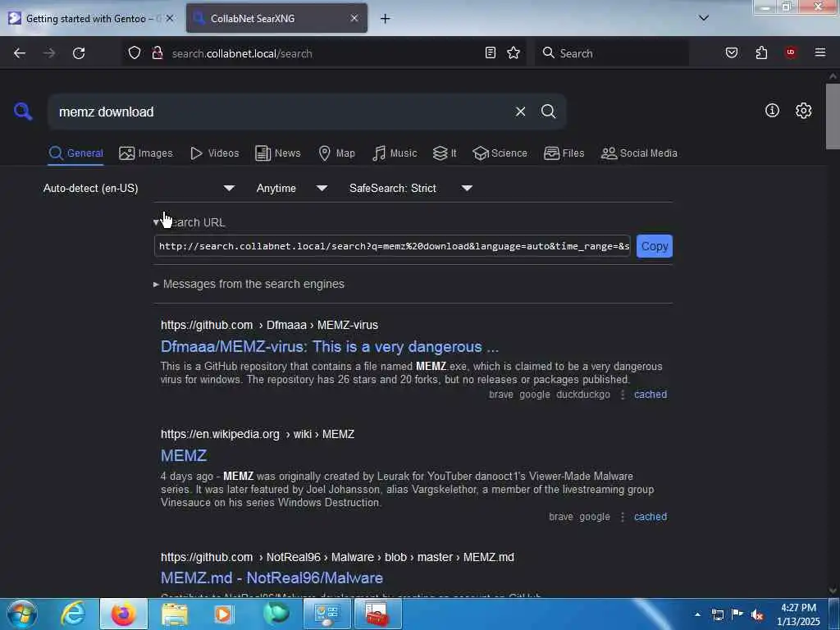Clear the search query with the X icon
Screen dimensions: 840x630
coord(520,112)
